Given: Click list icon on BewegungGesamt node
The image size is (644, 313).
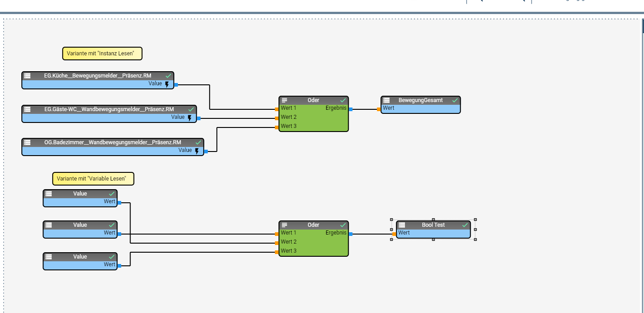Looking at the screenshot, I should tap(386, 100).
